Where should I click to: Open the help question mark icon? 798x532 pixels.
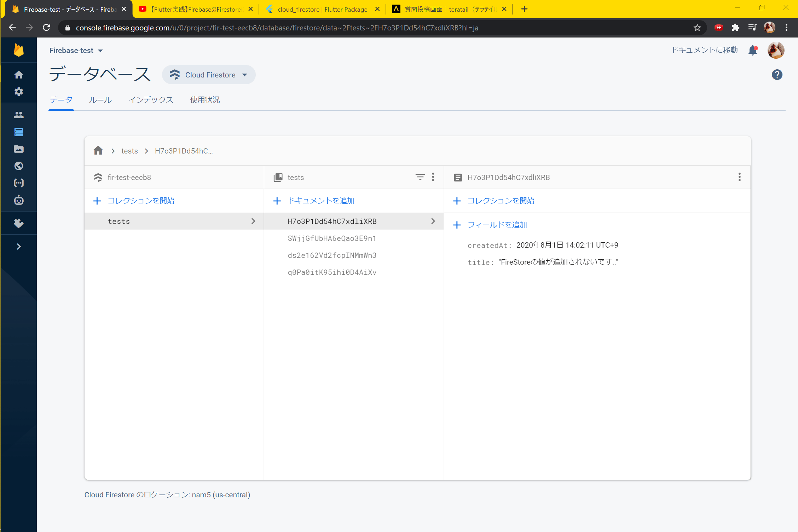point(777,75)
